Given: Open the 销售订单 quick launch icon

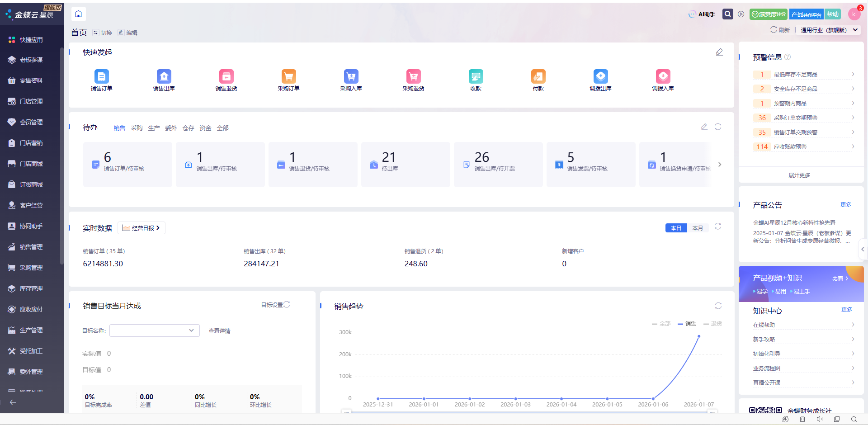Looking at the screenshot, I should pos(101,77).
